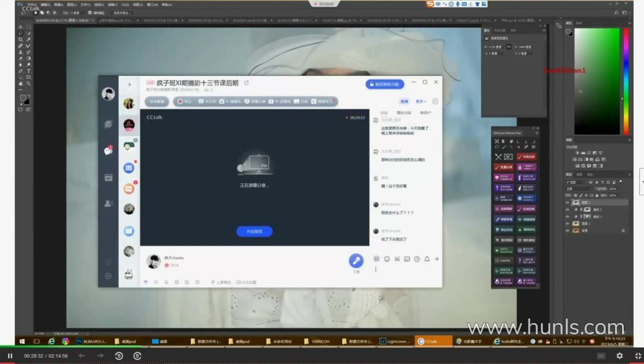This screenshot has height=364, width=644.
Task: Click the video progress bar
Action: (322, 347)
